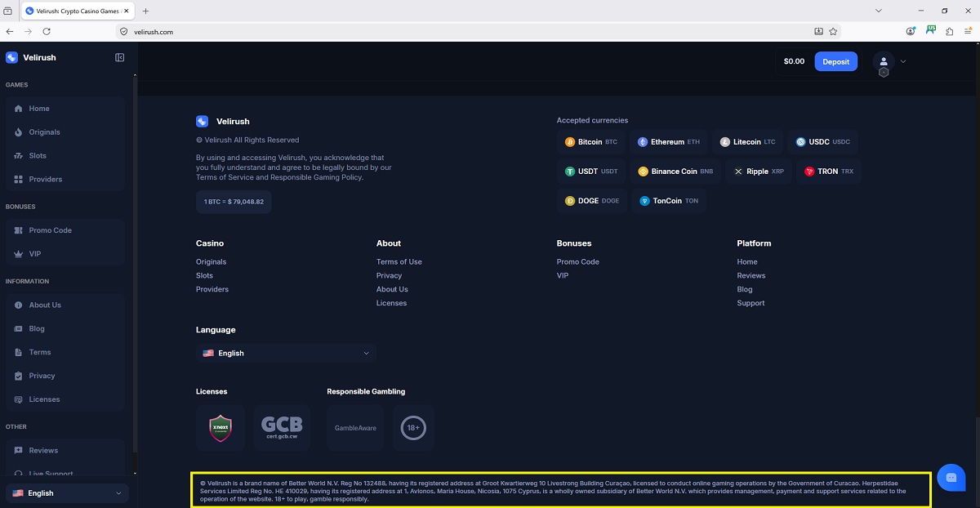Open Promo Code in the sidebar
Image resolution: width=980 pixels, height=508 pixels.
point(65,230)
